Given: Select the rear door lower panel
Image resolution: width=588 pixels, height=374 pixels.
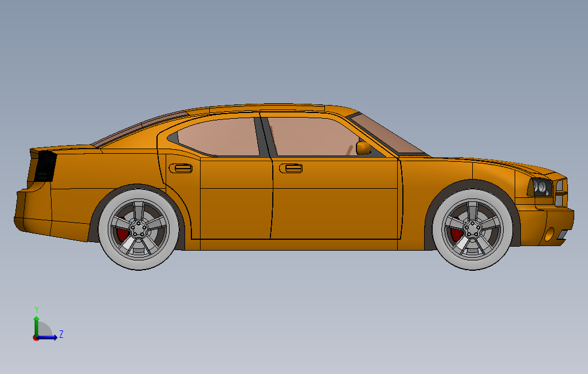Looking at the screenshot, I should tap(236, 213).
